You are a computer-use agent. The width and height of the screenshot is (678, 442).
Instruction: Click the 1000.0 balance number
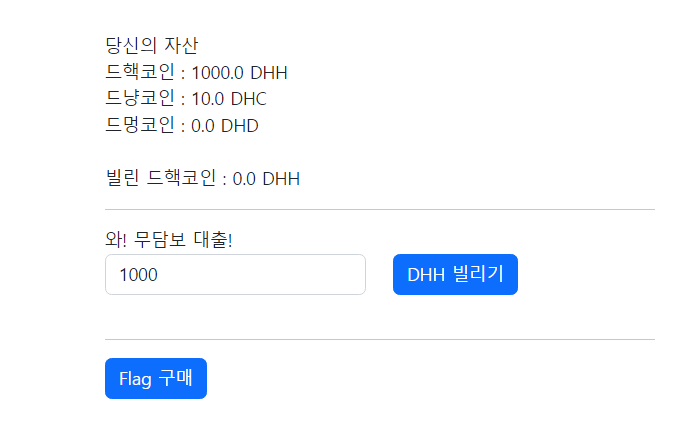point(217,73)
